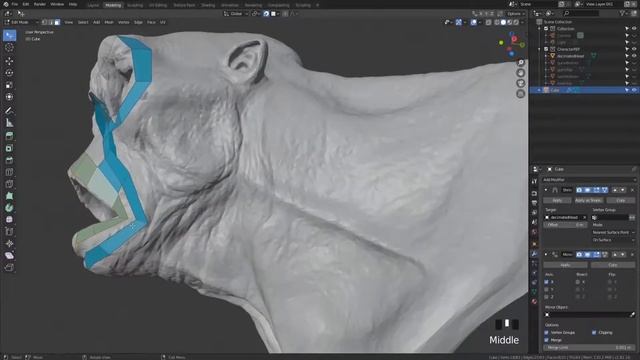Switch to the Layout workspace tab
This screenshot has height=360, width=640.
click(93, 5)
